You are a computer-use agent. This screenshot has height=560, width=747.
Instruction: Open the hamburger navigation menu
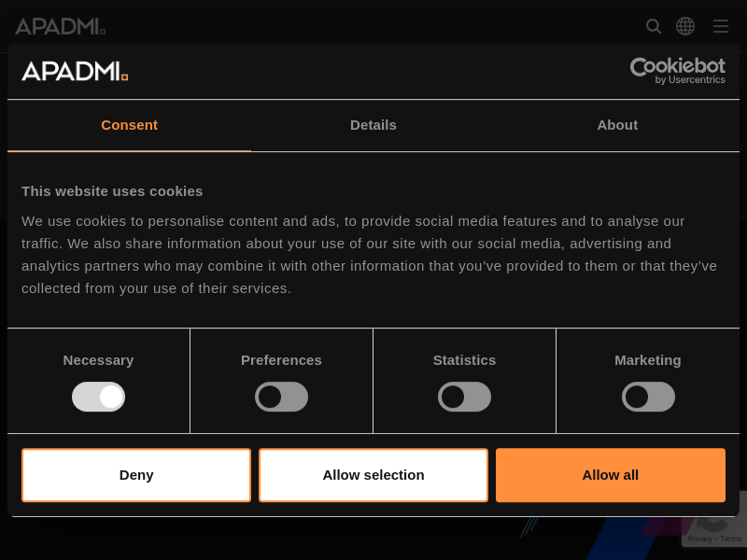[x=721, y=26]
